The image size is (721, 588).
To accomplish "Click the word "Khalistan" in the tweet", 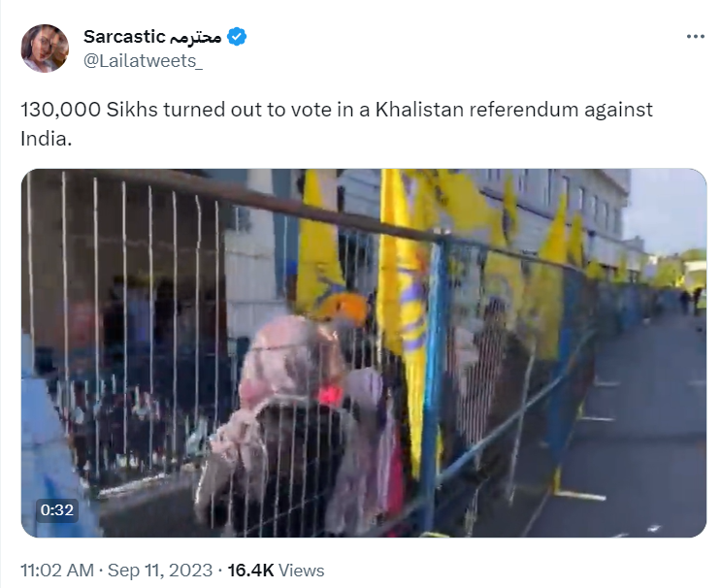I will 419,110.
